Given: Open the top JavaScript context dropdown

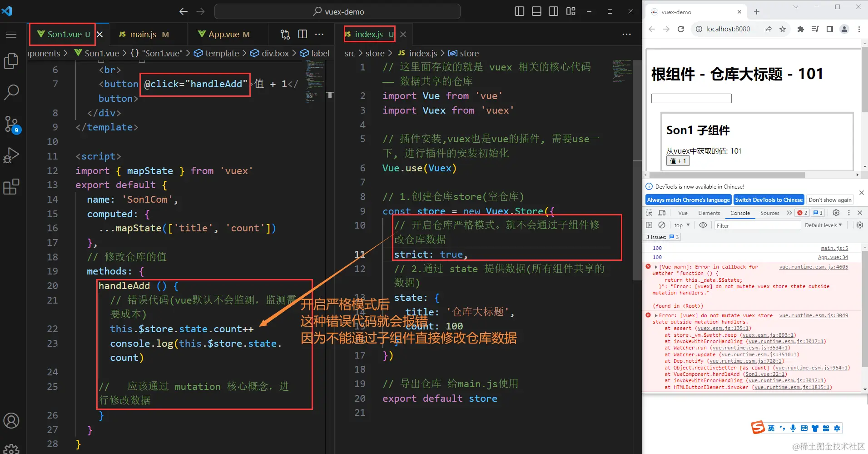Looking at the screenshot, I should (x=682, y=225).
